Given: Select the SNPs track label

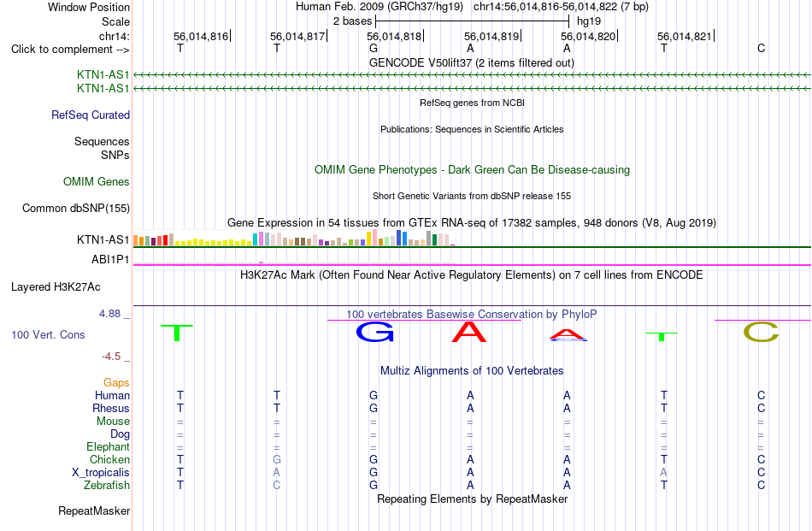Looking at the screenshot, I should [115, 155].
